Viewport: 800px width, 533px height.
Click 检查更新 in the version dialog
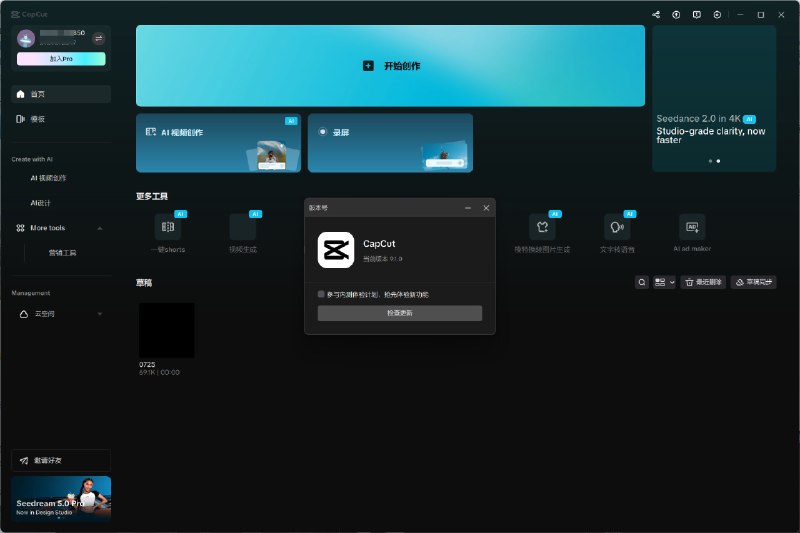[x=399, y=313]
